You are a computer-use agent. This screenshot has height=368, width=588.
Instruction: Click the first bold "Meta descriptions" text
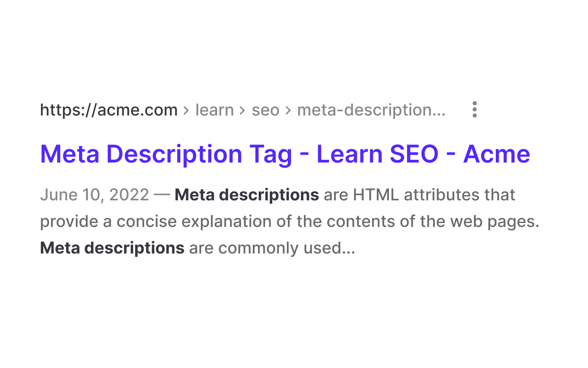pyautogui.click(x=247, y=195)
